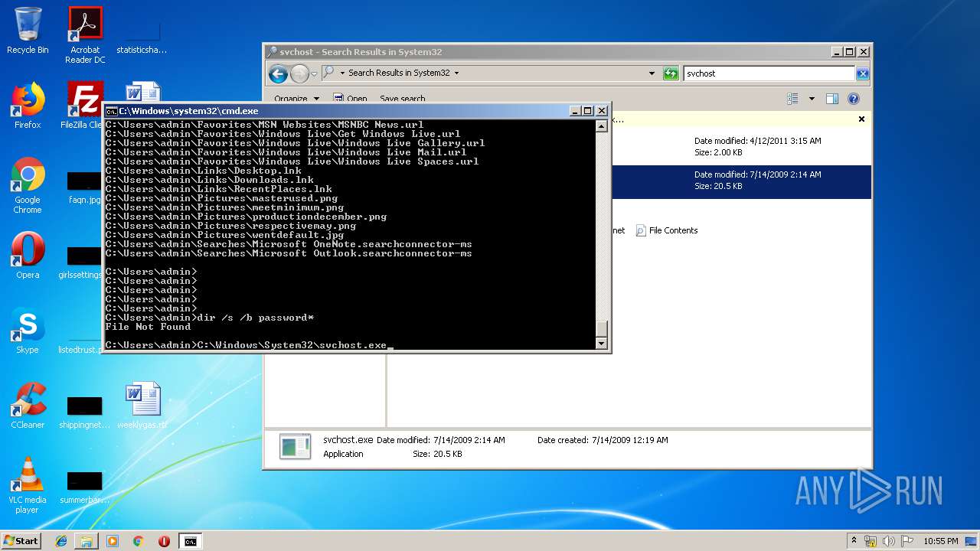Expand the address bar history dropdown

tap(652, 73)
